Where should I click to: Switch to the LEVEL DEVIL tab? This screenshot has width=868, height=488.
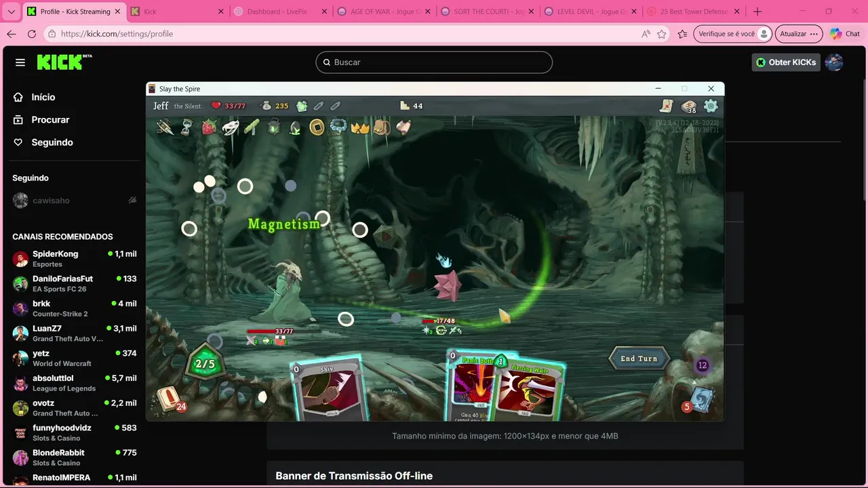click(x=589, y=12)
